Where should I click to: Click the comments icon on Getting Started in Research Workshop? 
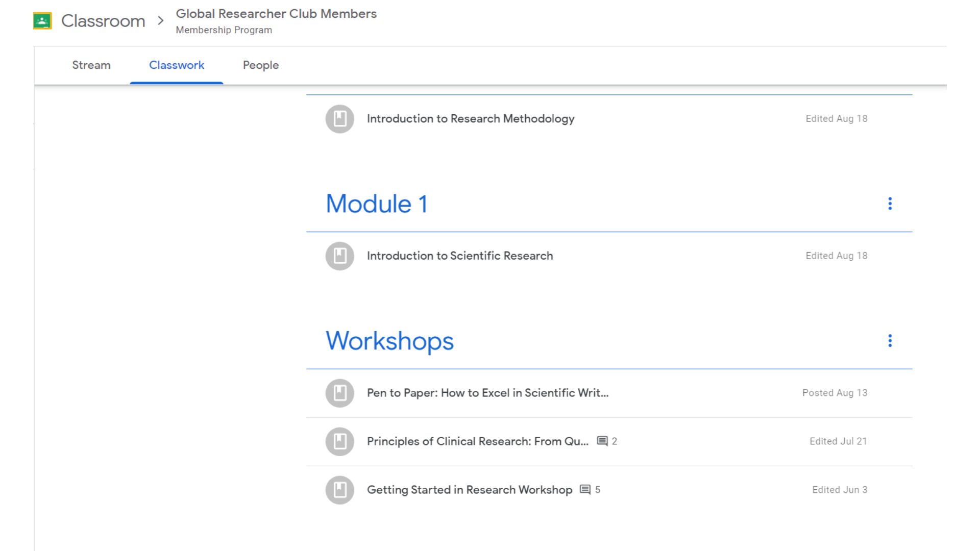click(x=585, y=490)
